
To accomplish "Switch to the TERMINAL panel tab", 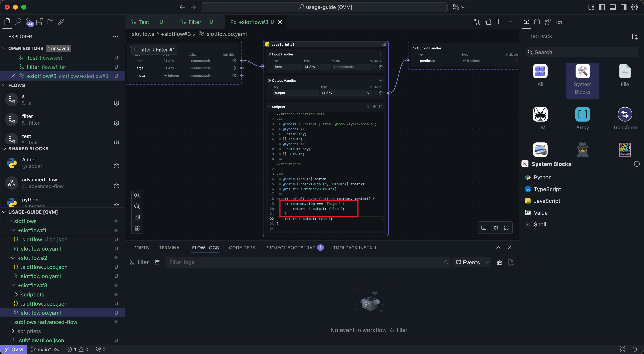I will (170, 248).
